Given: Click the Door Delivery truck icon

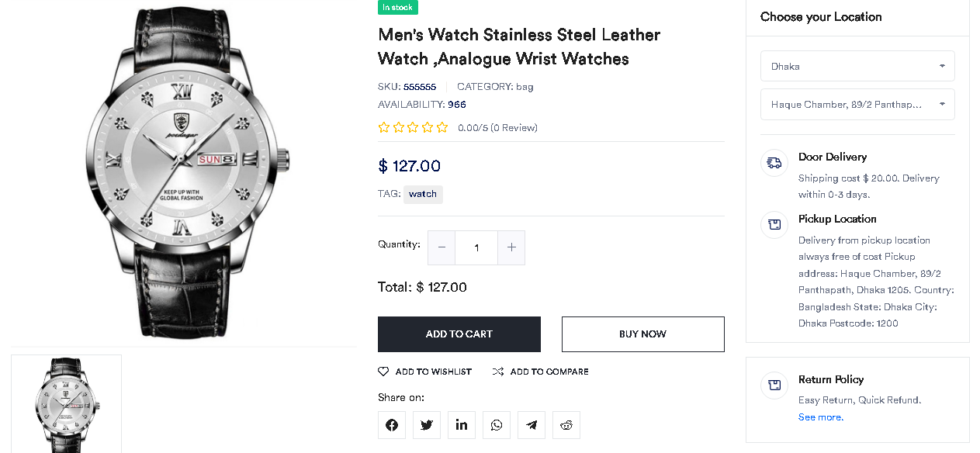Looking at the screenshot, I should point(774,163).
